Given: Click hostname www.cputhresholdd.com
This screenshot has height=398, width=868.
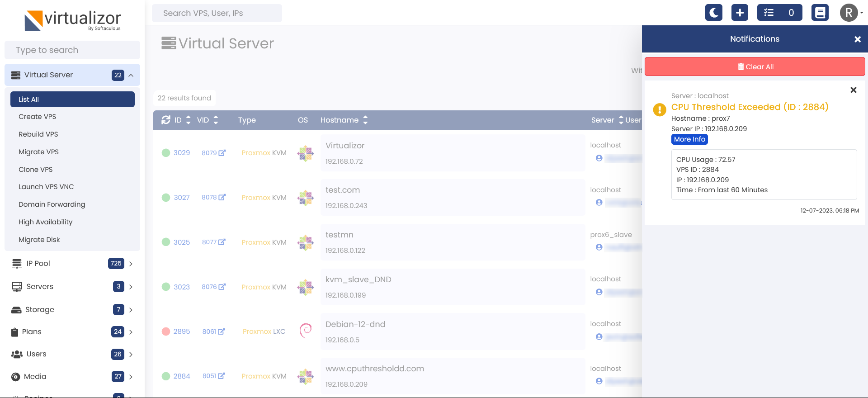Looking at the screenshot, I should pos(375,369).
